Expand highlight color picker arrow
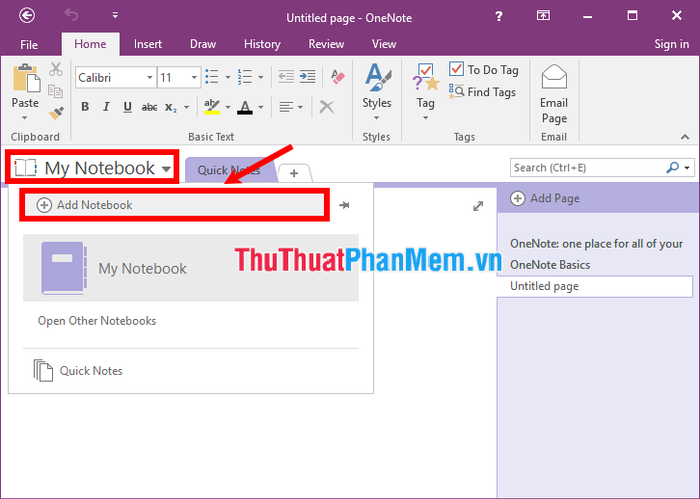This screenshot has height=499, width=700. coord(228,107)
